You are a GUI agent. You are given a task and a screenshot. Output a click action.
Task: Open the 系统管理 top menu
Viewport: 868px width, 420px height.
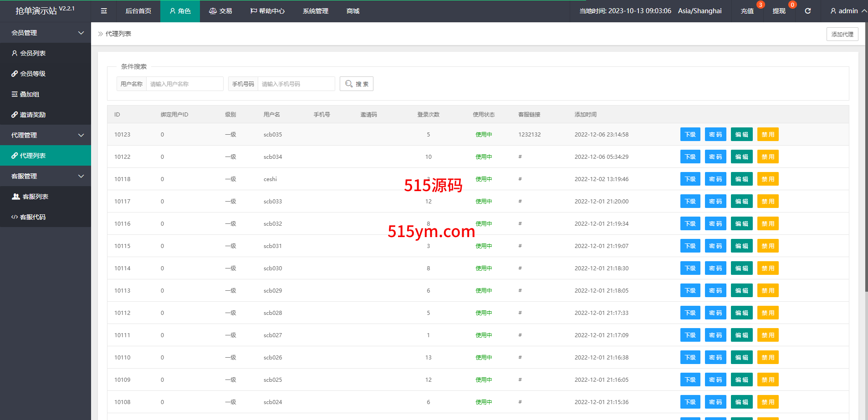point(315,11)
